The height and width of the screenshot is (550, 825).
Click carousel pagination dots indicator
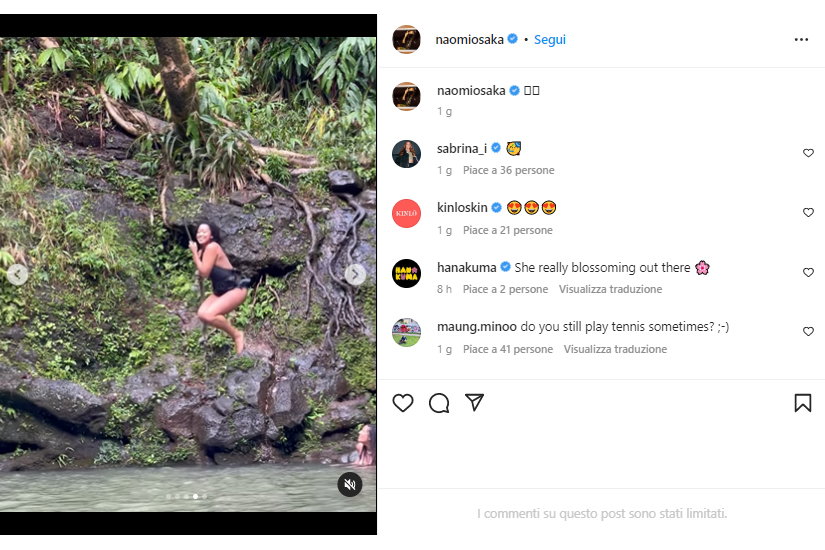coord(184,497)
